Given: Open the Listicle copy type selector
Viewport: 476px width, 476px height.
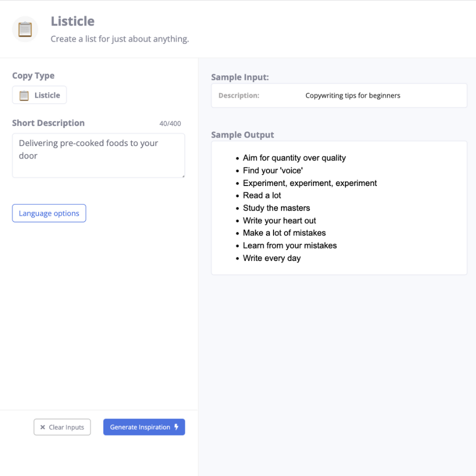Looking at the screenshot, I should tap(39, 95).
